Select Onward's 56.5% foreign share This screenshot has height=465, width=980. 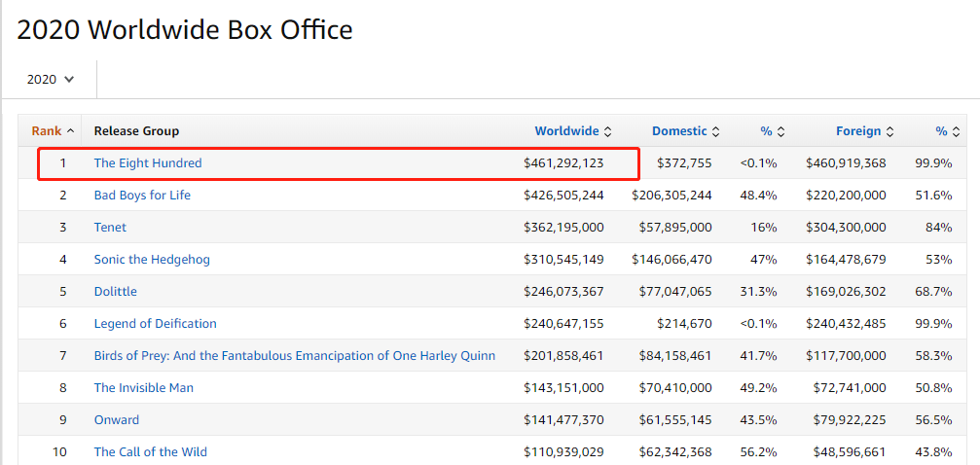click(933, 419)
